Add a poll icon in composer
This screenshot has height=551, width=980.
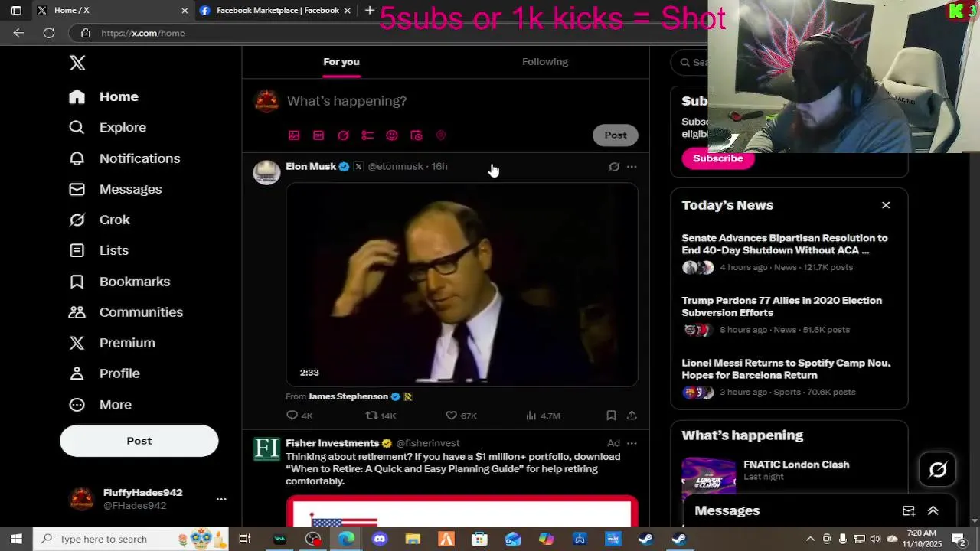(367, 135)
